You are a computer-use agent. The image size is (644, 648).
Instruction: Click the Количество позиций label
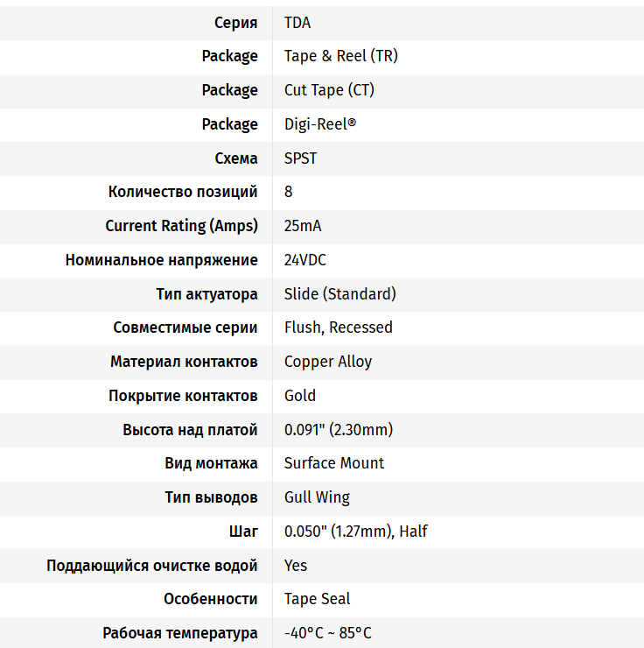[x=183, y=192]
